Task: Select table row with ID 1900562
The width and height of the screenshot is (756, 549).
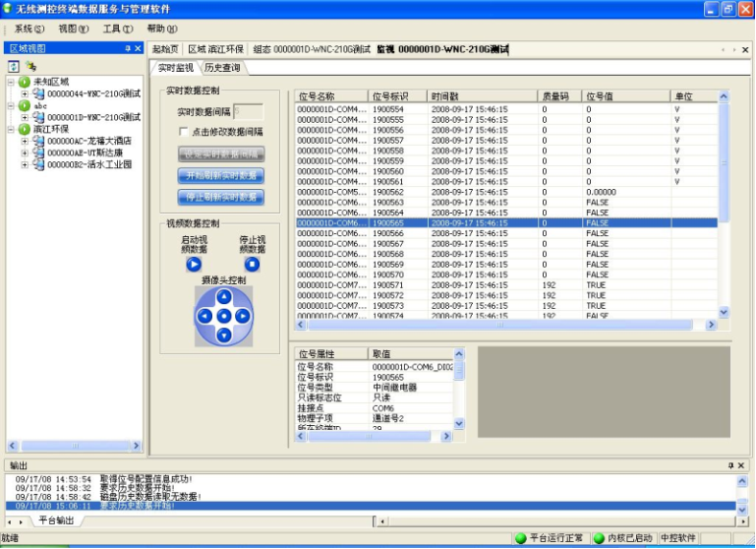Action: (x=506, y=192)
